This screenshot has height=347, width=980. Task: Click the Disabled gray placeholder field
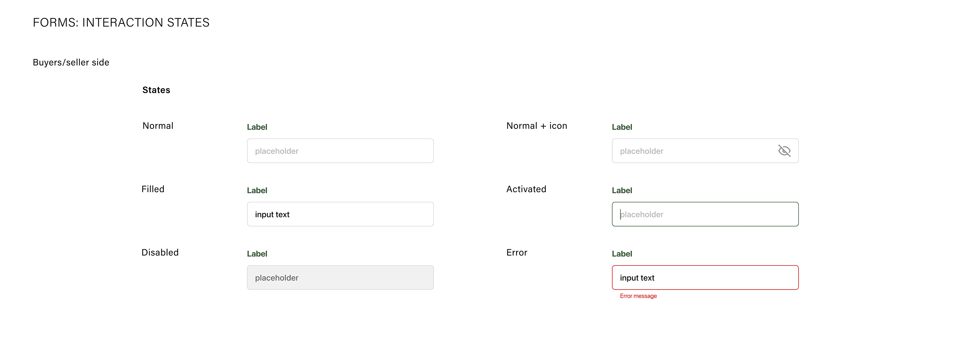pyautogui.click(x=340, y=277)
